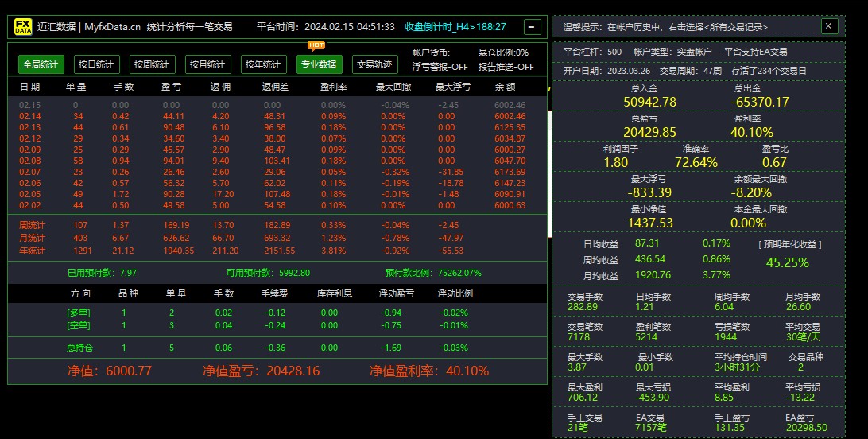Click the HOT badge above 专业数据

click(x=316, y=45)
